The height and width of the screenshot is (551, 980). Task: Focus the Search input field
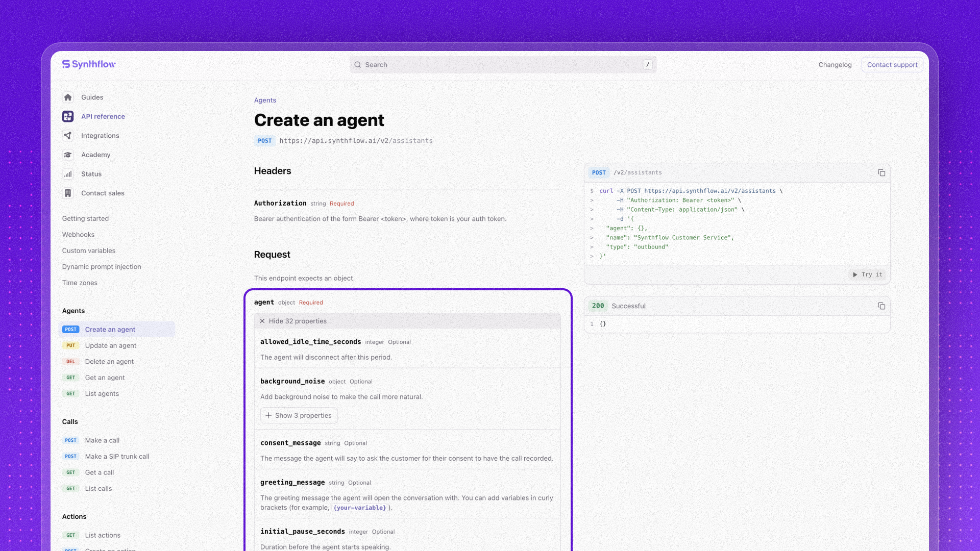[x=503, y=65]
